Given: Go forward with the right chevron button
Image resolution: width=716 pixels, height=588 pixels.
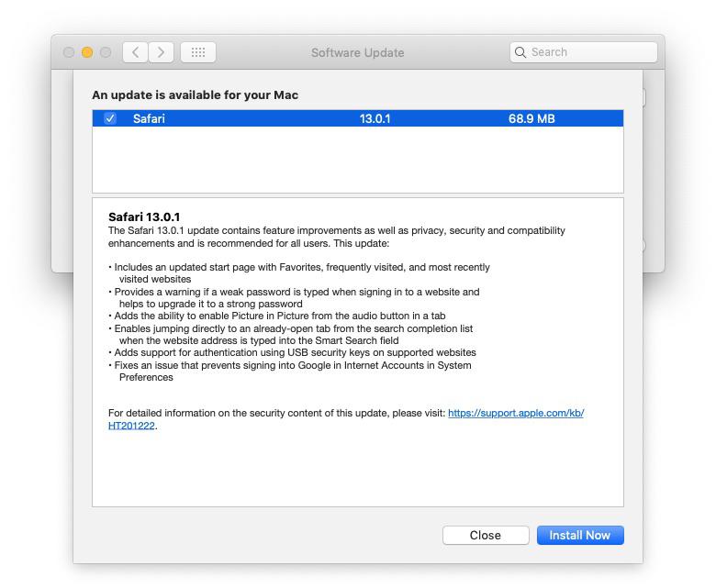Looking at the screenshot, I should [161, 52].
